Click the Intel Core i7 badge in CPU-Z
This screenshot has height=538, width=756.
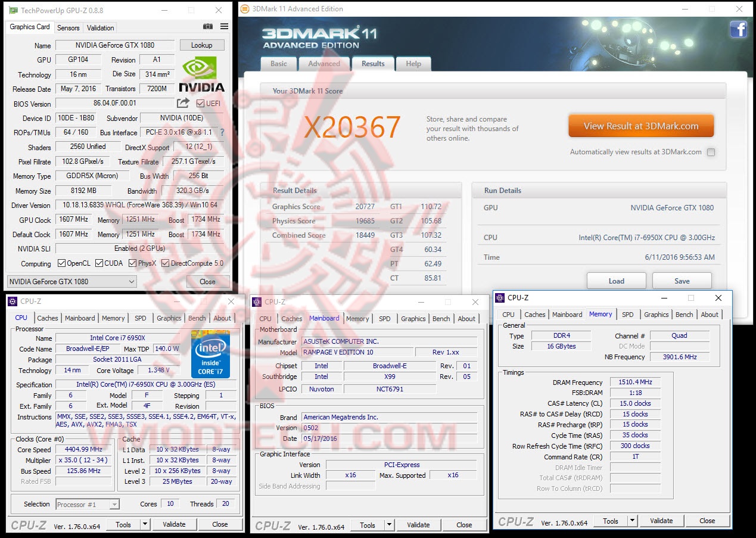click(210, 354)
